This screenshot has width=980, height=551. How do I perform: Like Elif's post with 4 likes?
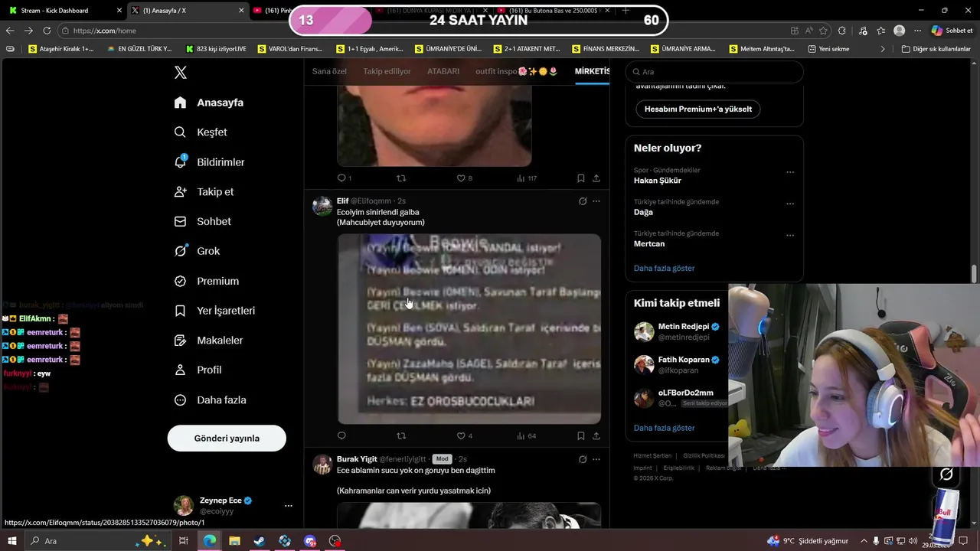(464, 436)
